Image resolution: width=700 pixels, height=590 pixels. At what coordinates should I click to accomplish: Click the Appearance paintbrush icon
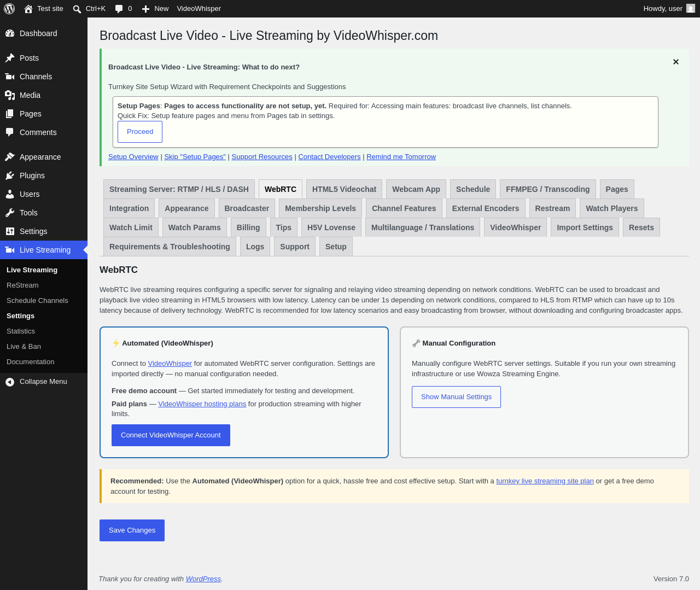[x=10, y=157]
